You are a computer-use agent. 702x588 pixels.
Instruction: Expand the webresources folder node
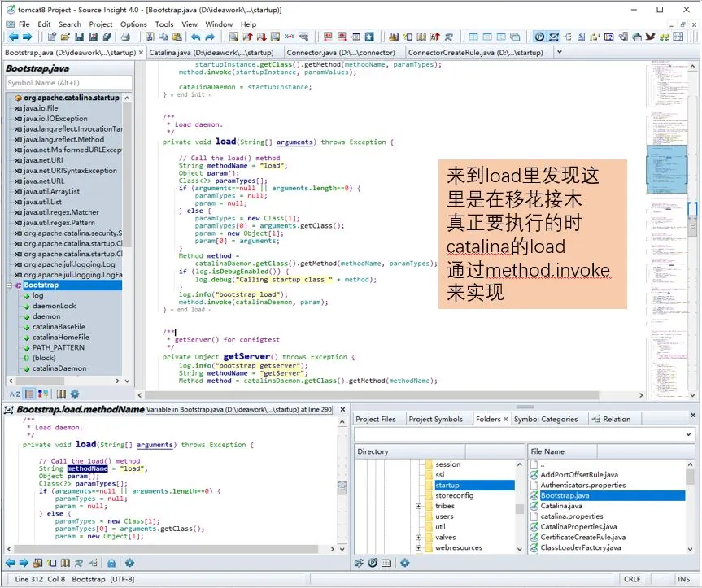(418, 547)
